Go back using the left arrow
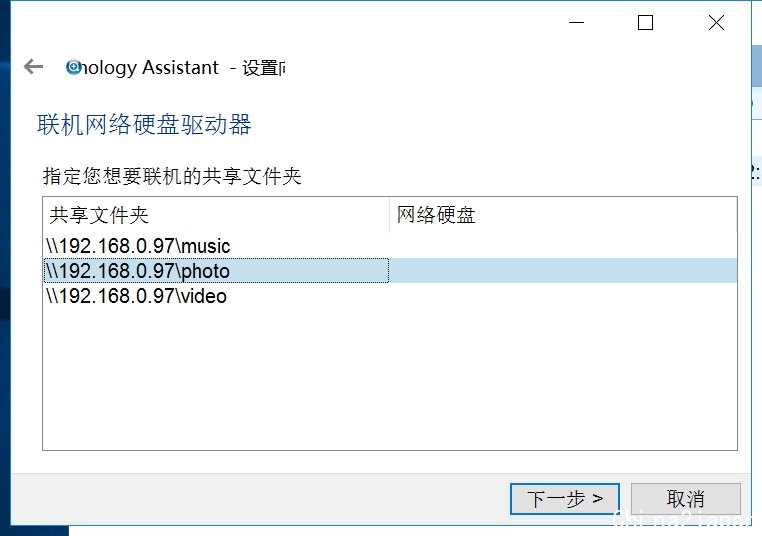Screen dimensions: 762x536 (x=34, y=67)
